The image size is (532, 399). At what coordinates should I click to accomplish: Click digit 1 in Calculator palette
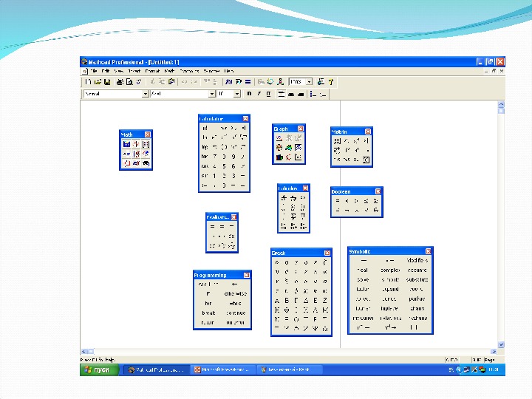tap(214, 176)
